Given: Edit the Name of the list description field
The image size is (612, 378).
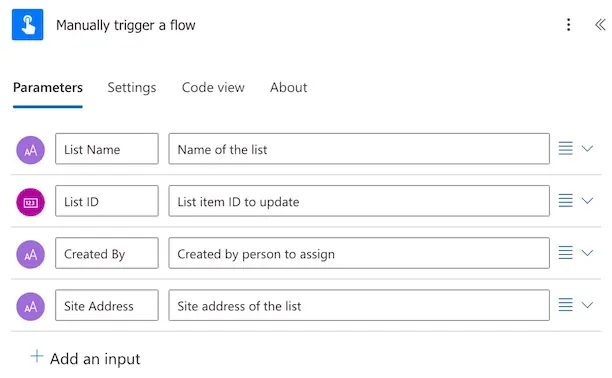Looking at the screenshot, I should click(x=359, y=149).
